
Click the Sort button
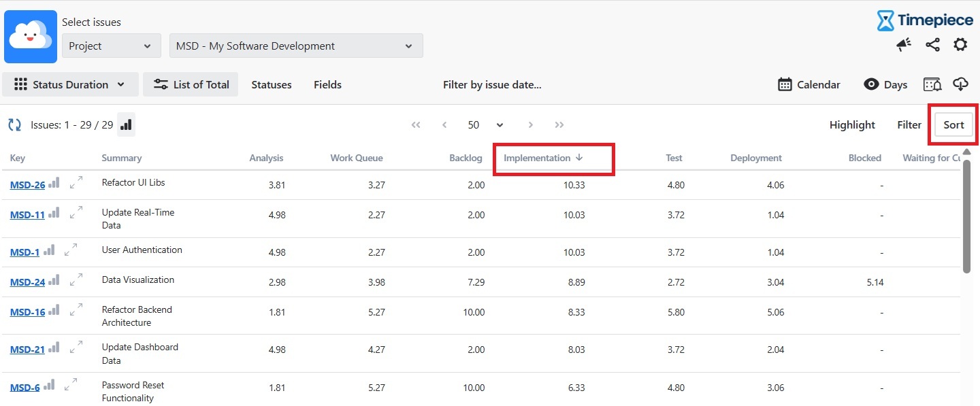pos(953,124)
